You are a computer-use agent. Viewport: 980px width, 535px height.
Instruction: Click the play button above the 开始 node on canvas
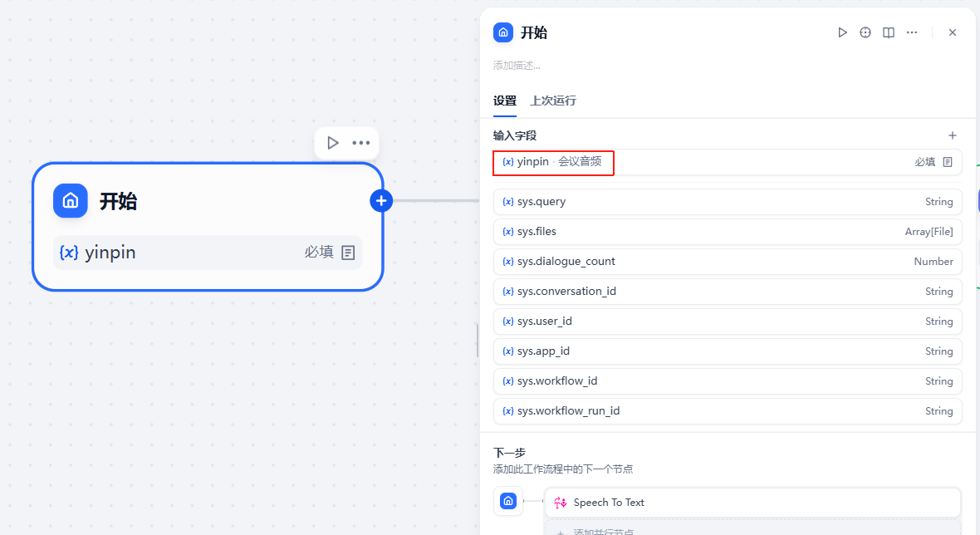[x=333, y=143]
